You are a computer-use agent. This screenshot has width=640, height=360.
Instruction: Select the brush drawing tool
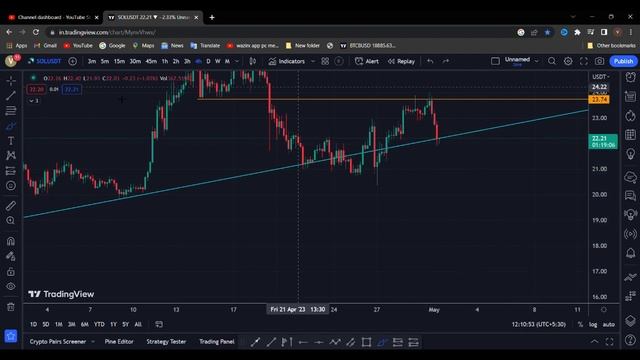tap(11, 126)
